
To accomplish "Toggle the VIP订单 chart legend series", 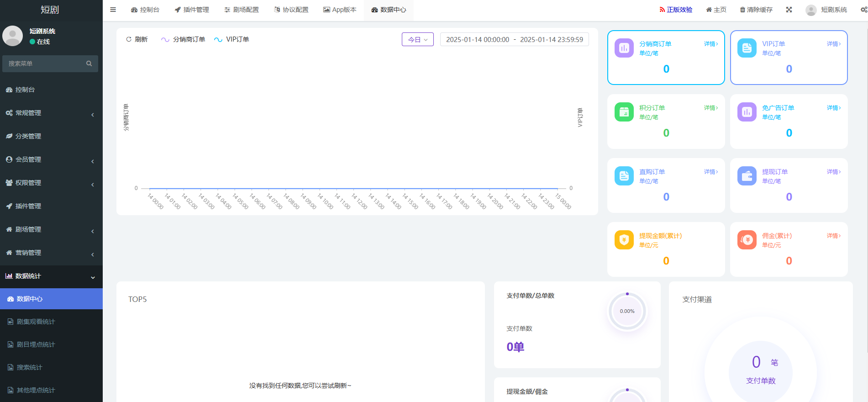I will tap(231, 39).
